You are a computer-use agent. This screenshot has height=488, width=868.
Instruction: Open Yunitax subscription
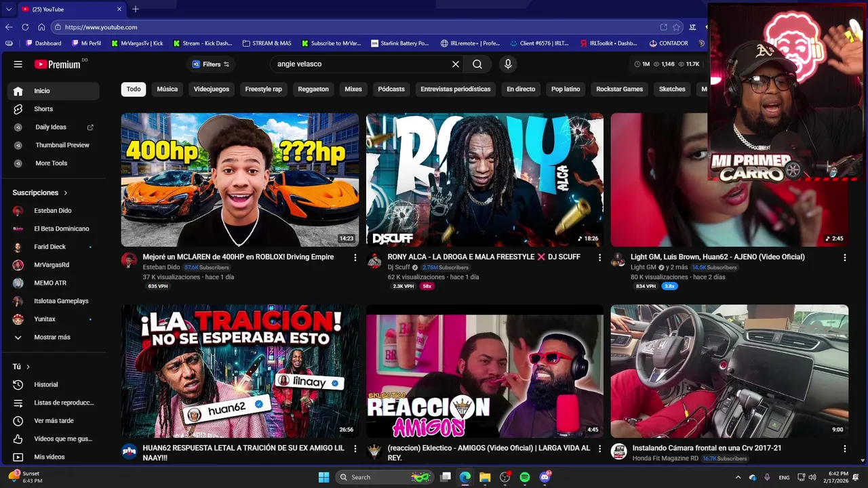click(54, 319)
